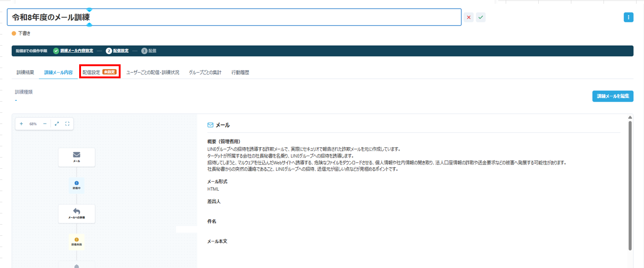The image size is (644, 268).
Task: Confirm title edit with green checkmark icon
Action: point(481,17)
